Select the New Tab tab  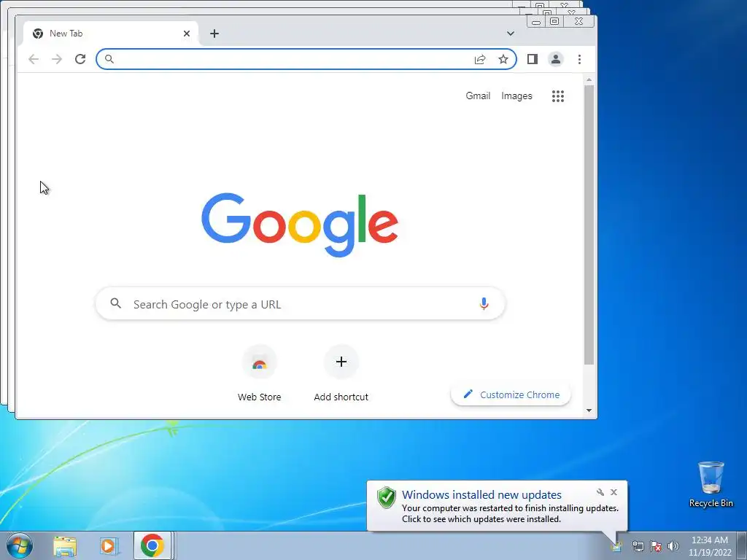tap(110, 34)
